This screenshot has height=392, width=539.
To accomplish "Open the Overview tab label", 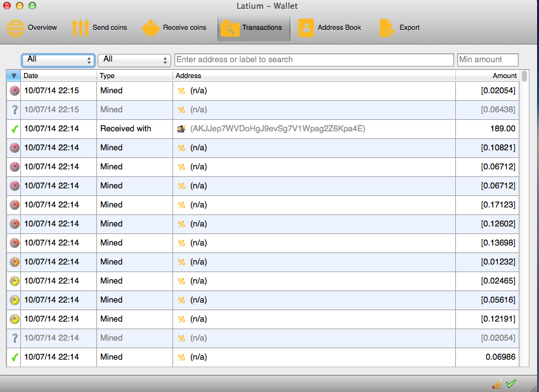I will tap(42, 27).
